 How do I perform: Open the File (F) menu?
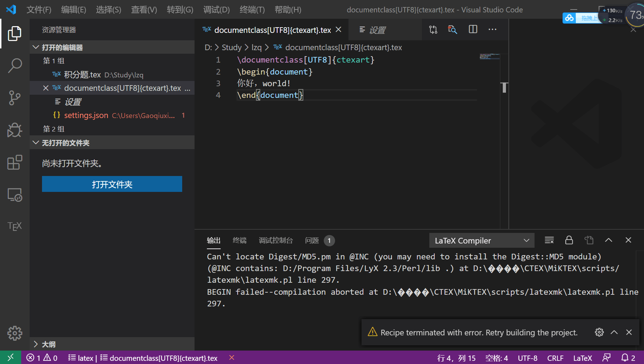(x=39, y=10)
